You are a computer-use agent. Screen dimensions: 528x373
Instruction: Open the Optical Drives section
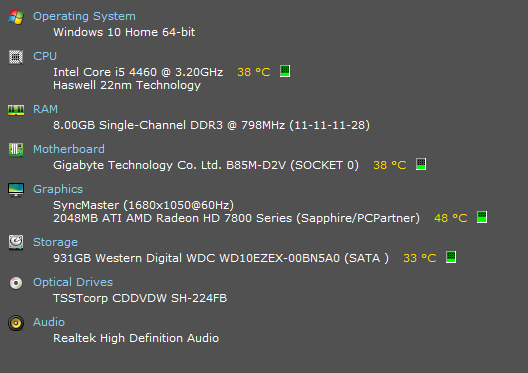pyautogui.click(x=73, y=282)
